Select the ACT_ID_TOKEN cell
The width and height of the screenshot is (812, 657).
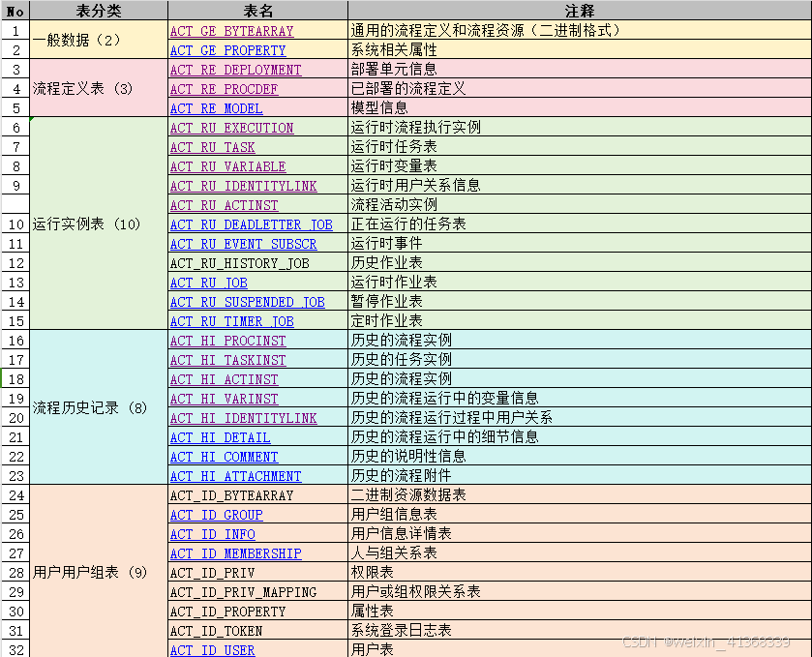coord(257,631)
